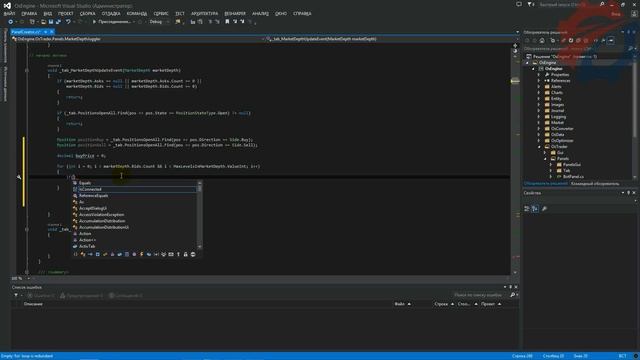
Task: Click the quick actions icon in editor margin
Action: [19, 177]
